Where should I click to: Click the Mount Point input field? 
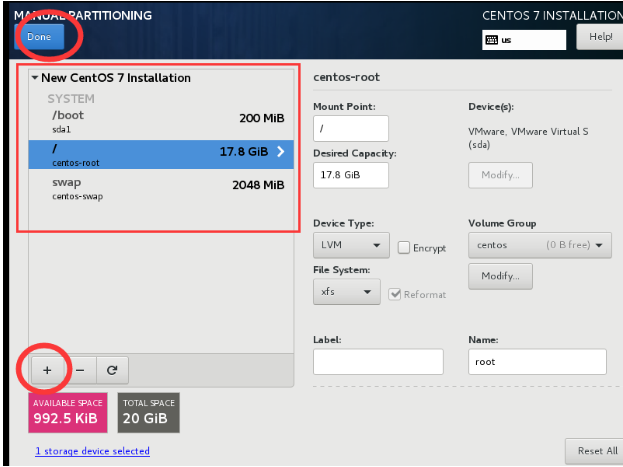point(351,128)
